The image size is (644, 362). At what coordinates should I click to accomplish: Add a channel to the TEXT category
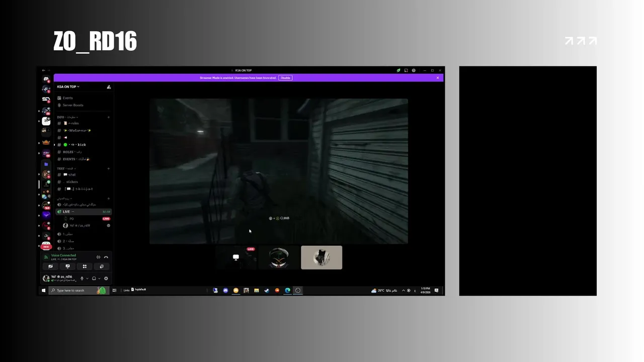(x=108, y=168)
